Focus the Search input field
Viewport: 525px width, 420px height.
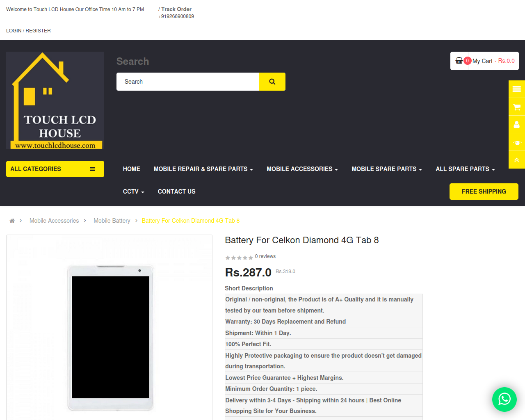(188, 82)
